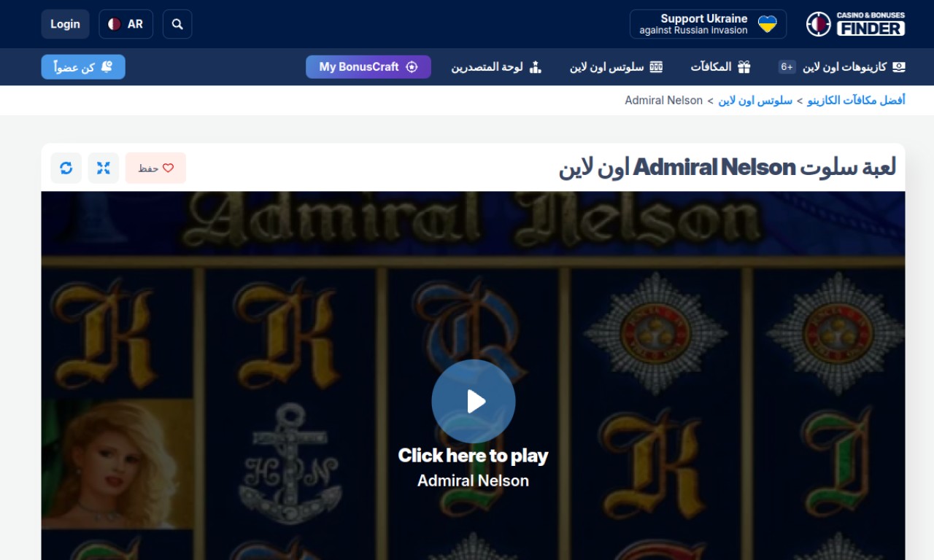Click the target icon in My BonusCraft
Viewport: 934px width, 560px height.
click(x=412, y=67)
